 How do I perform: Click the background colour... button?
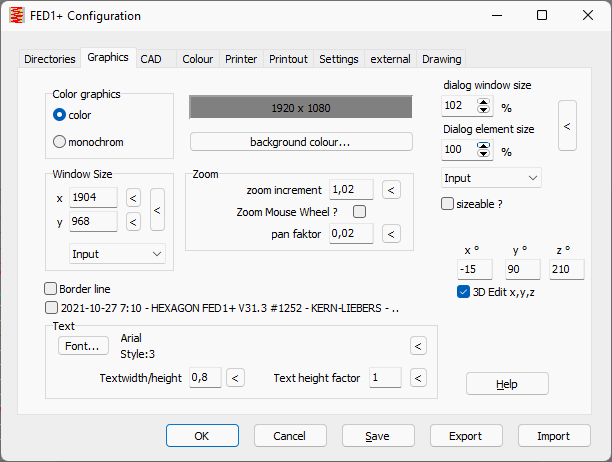301,142
